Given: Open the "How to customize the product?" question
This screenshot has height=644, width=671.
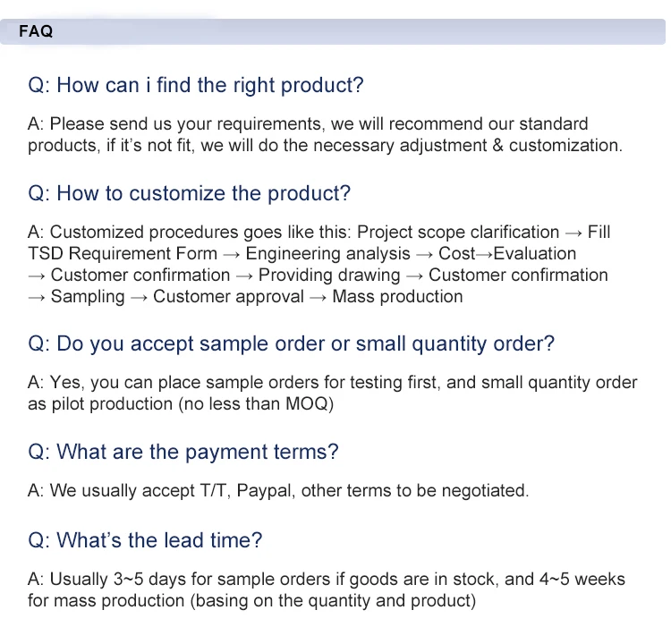Looking at the screenshot, I should [x=189, y=193].
